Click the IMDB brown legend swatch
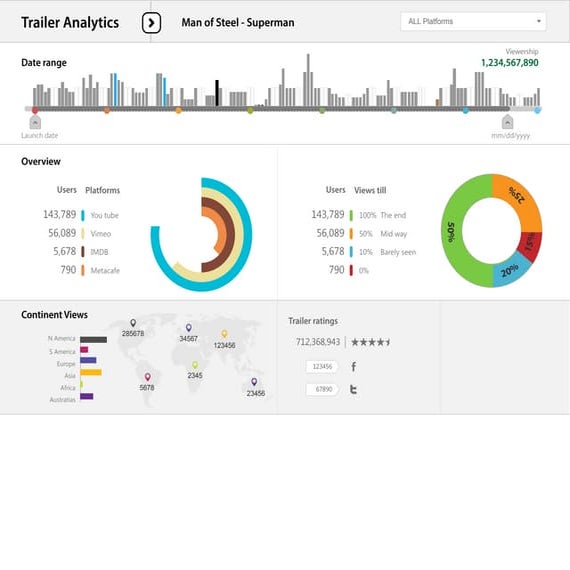 pyautogui.click(x=83, y=252)
